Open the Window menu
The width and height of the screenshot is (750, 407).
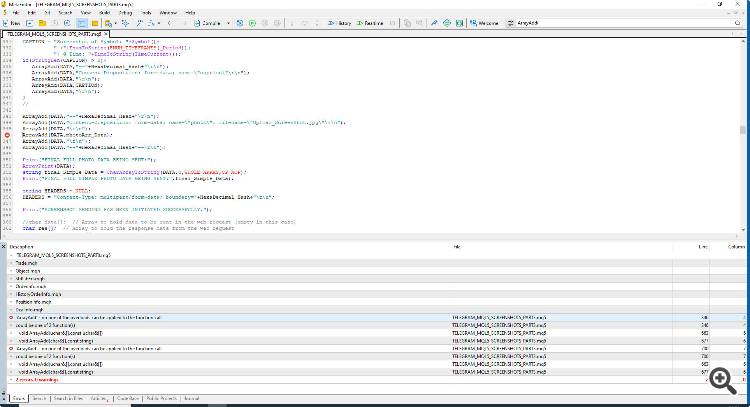point(168,13)
